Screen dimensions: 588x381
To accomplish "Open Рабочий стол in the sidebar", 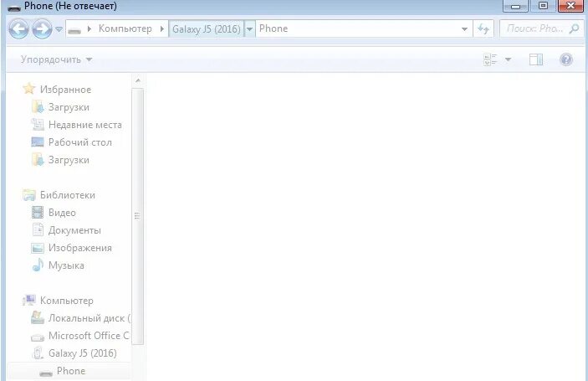I will tap(79, 142).
